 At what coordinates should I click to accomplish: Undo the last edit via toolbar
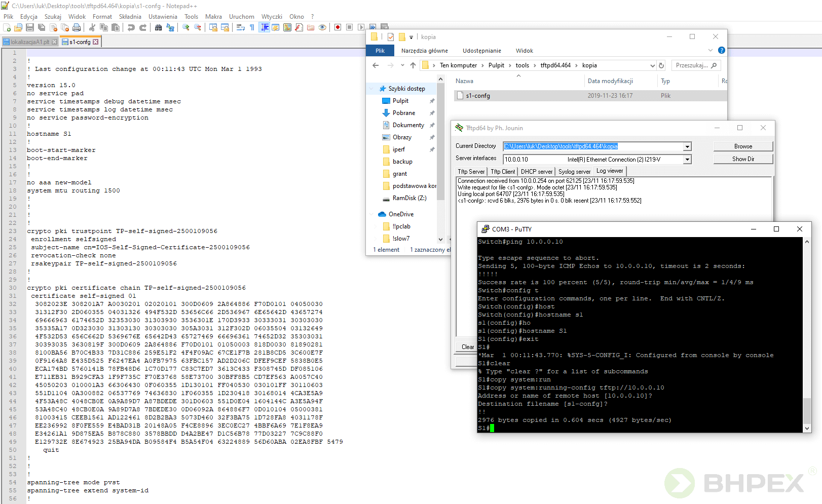click(131, 27)
